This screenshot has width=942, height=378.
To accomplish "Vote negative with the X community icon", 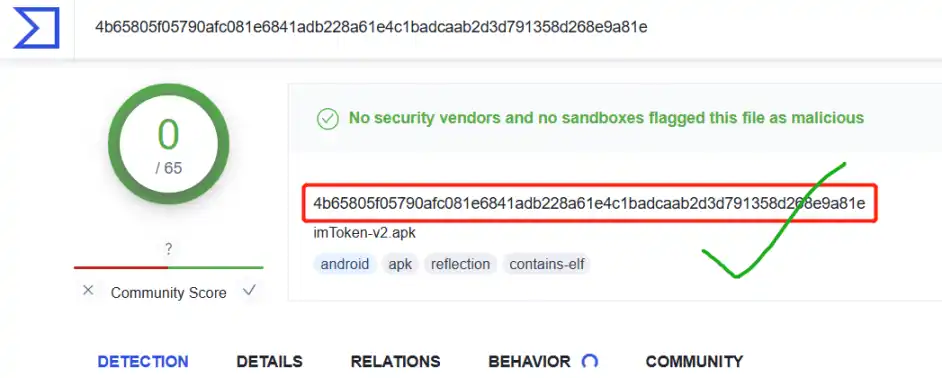I will 88,291.
